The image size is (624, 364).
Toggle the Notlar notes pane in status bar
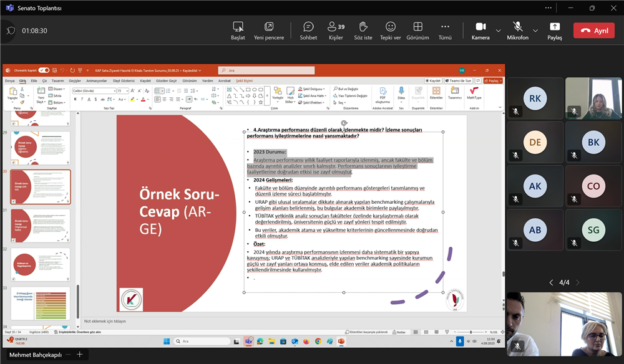(399, 332)
